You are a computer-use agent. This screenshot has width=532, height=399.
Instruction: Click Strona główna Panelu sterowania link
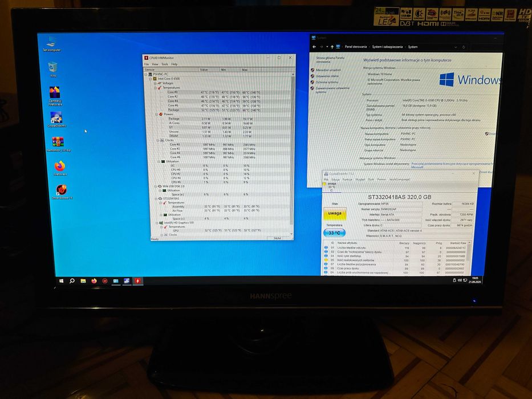click(x=330, y=60)
